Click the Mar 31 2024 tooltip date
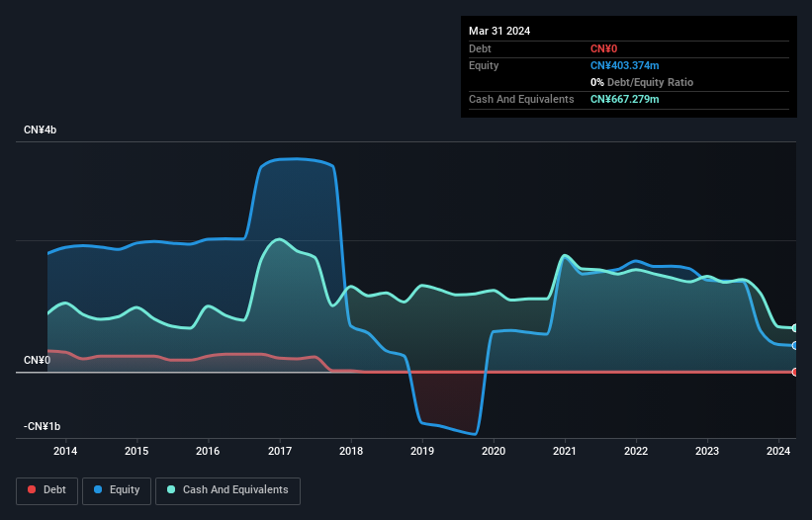The image size is (812, 520). [499, 31]
